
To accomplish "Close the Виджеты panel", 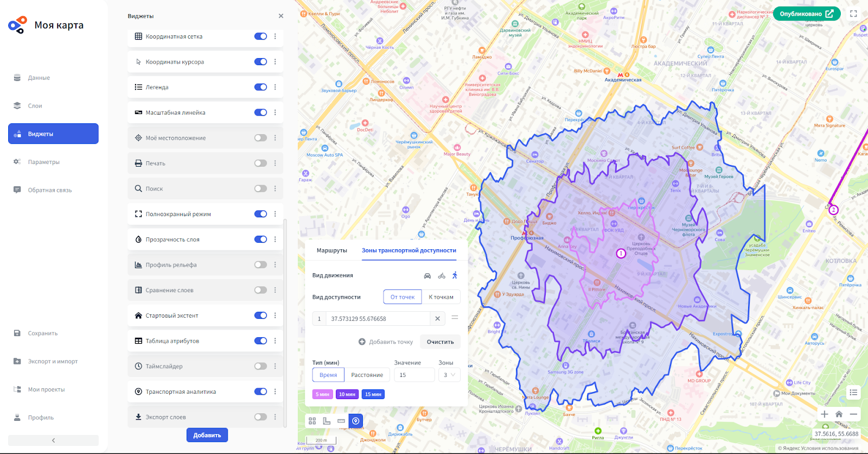I will (281, 16).
